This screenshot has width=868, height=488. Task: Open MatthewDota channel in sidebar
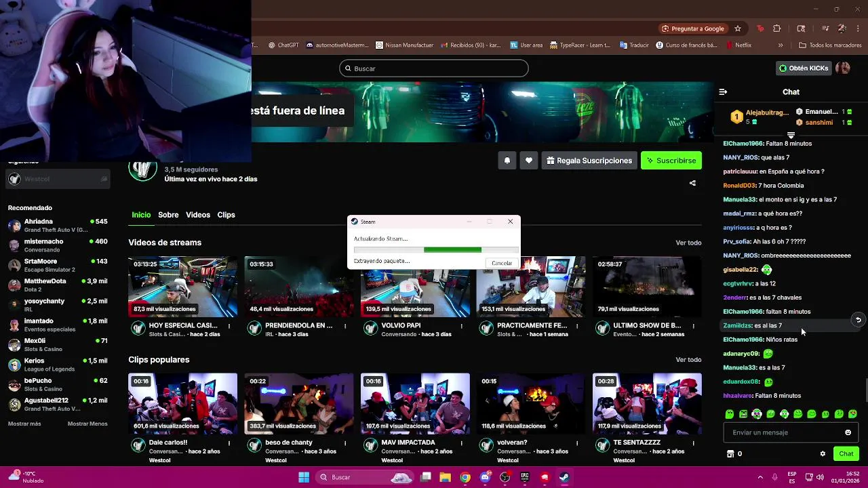(58, 285)
